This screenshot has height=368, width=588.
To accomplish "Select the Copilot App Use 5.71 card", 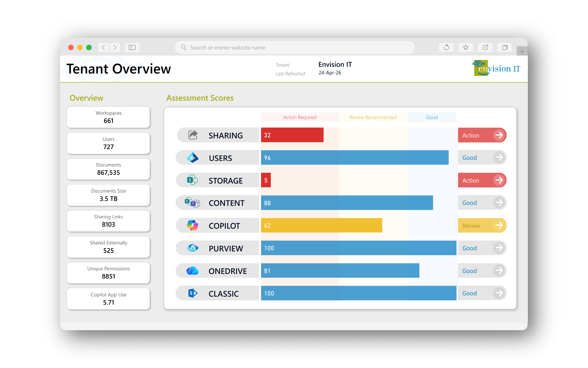I will [108, 299].
